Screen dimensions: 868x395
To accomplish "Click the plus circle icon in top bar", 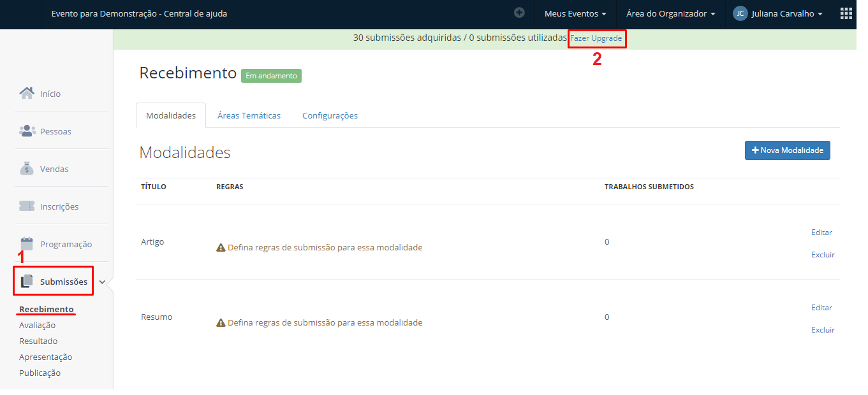I will pos(519,12).
